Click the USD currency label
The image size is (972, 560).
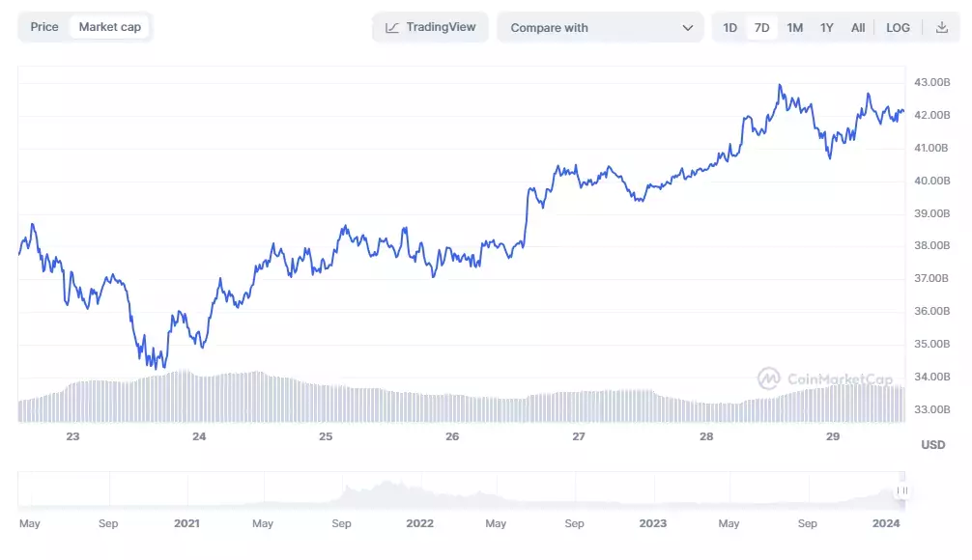[x=933, y=445]
